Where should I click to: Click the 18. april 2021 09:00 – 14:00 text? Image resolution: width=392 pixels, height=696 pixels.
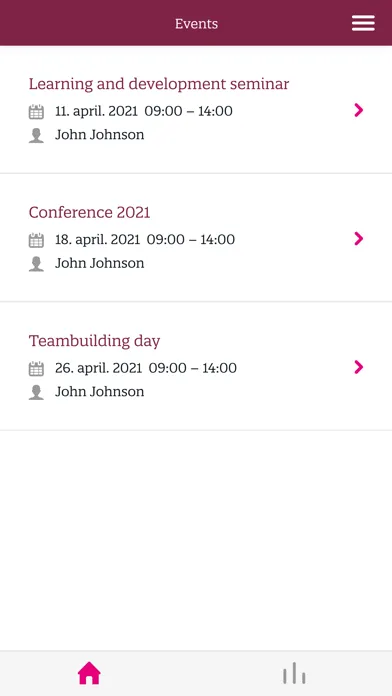[145, 240]
